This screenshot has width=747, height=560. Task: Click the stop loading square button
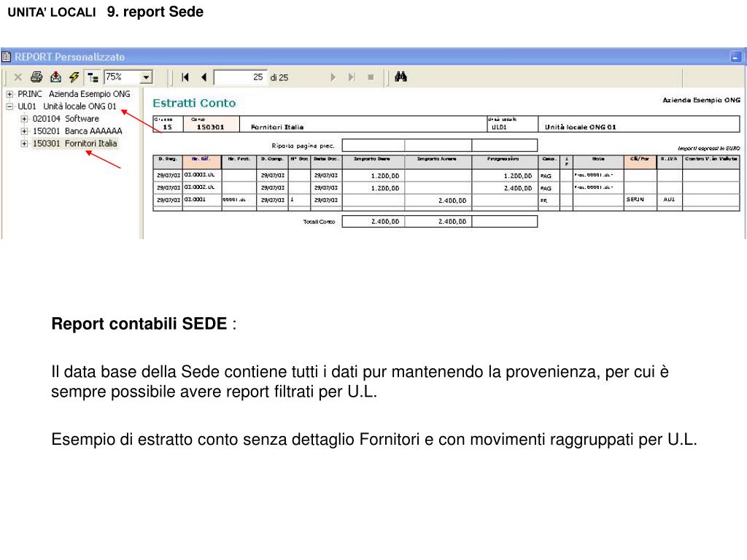371,77
